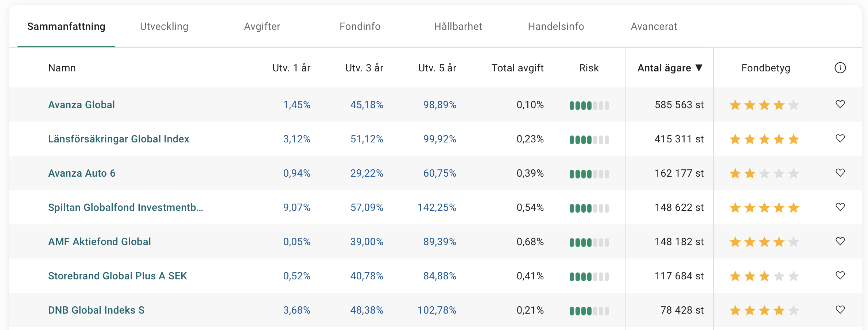Click heart icon for Spiltan Globalfond row
This screenshot has height=330, width=868.
pyautogui.click(x=840, y=207)
